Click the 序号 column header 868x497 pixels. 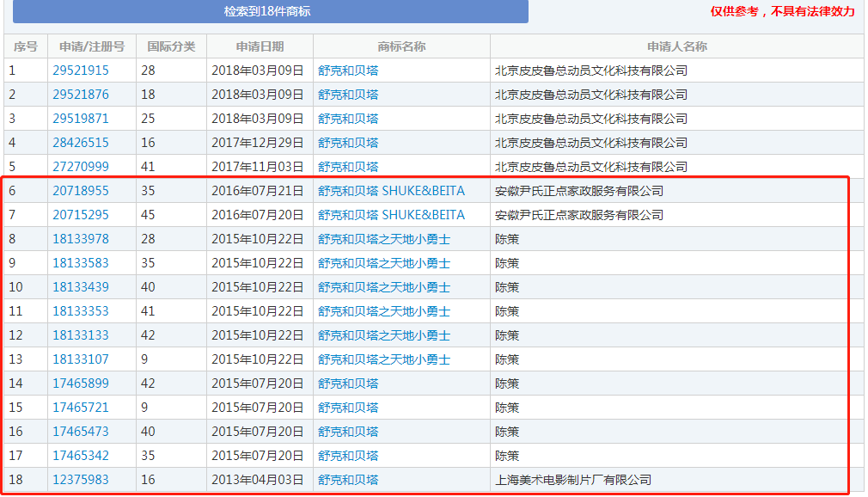click(26, 46)
